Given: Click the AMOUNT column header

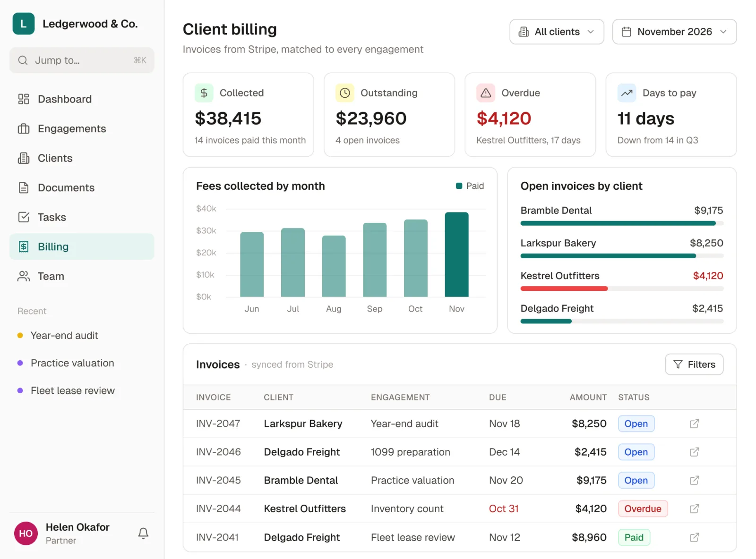Looking at the screenshot, I should click(588, 398).
